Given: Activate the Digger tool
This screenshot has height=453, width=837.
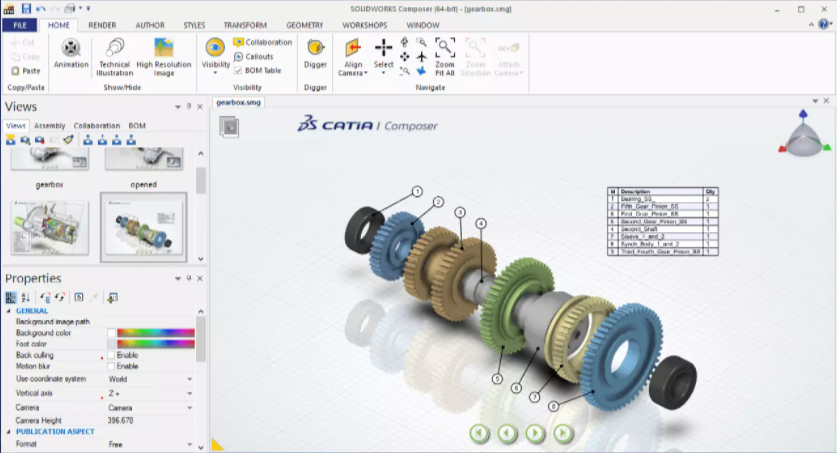Looking at the screenshot, I should point(315,53).
